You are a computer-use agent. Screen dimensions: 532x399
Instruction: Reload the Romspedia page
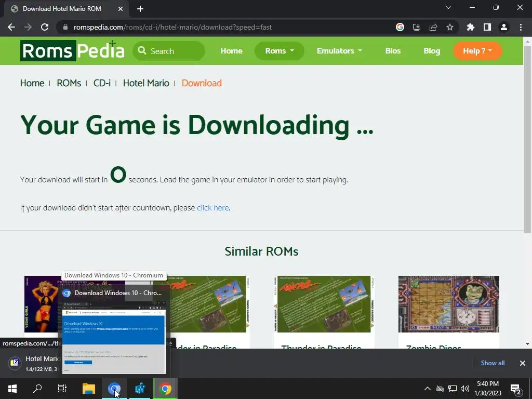pyautogui.click(x=45, y=27)
